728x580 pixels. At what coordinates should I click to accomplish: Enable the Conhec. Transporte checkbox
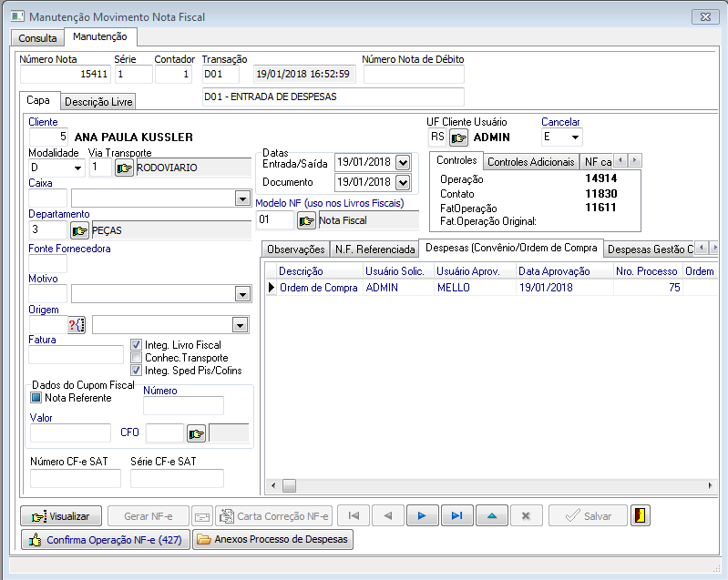pyautogui.click(x=137, y=358)
